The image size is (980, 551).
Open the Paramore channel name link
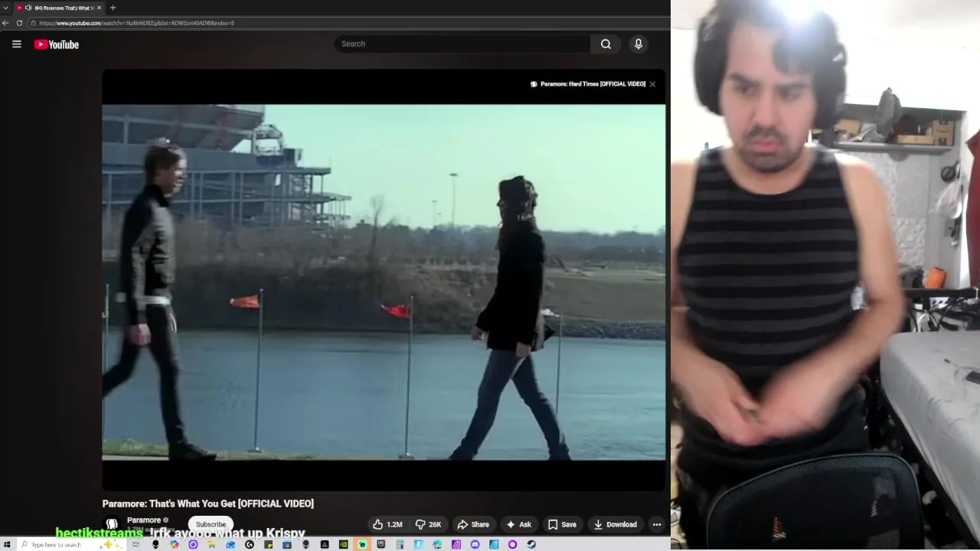click(144, 520)
